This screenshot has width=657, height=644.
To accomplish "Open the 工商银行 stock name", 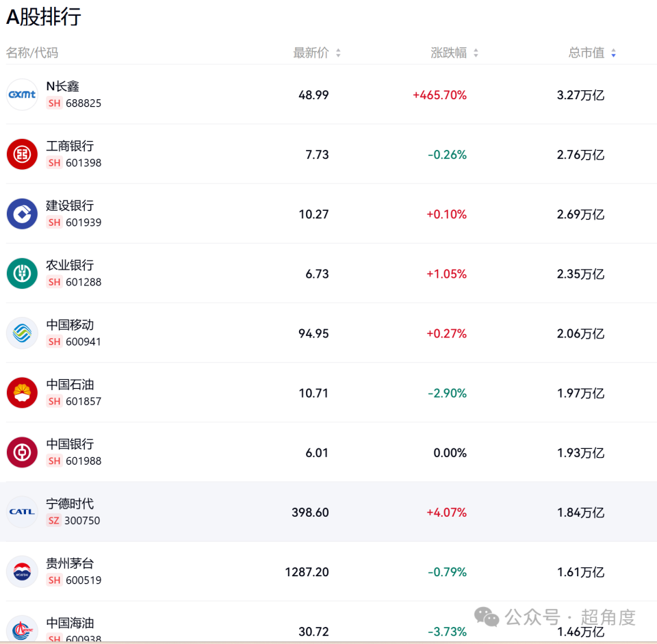I will 70,146.
